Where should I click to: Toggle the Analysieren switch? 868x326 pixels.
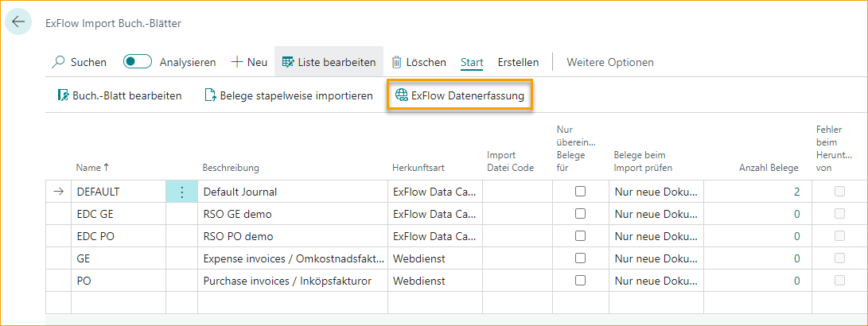pyautogui.click(x=138, y=62)
